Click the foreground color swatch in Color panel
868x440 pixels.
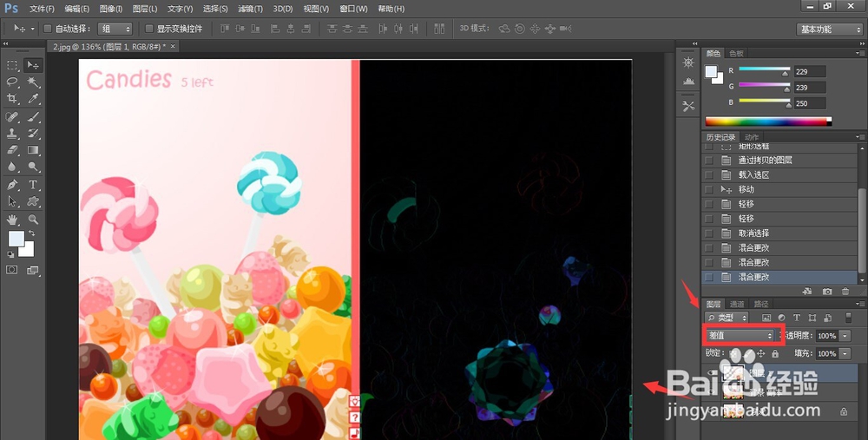coord(711,72)
